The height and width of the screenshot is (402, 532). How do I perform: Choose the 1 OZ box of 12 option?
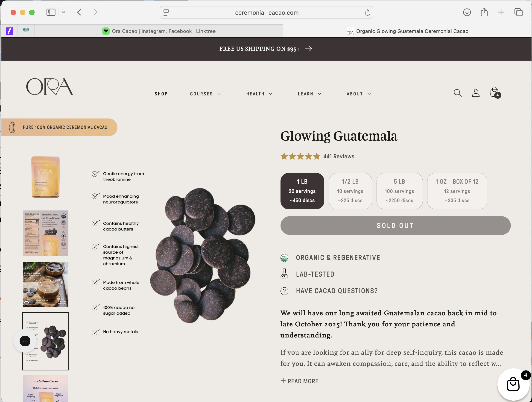pos(457,191)
